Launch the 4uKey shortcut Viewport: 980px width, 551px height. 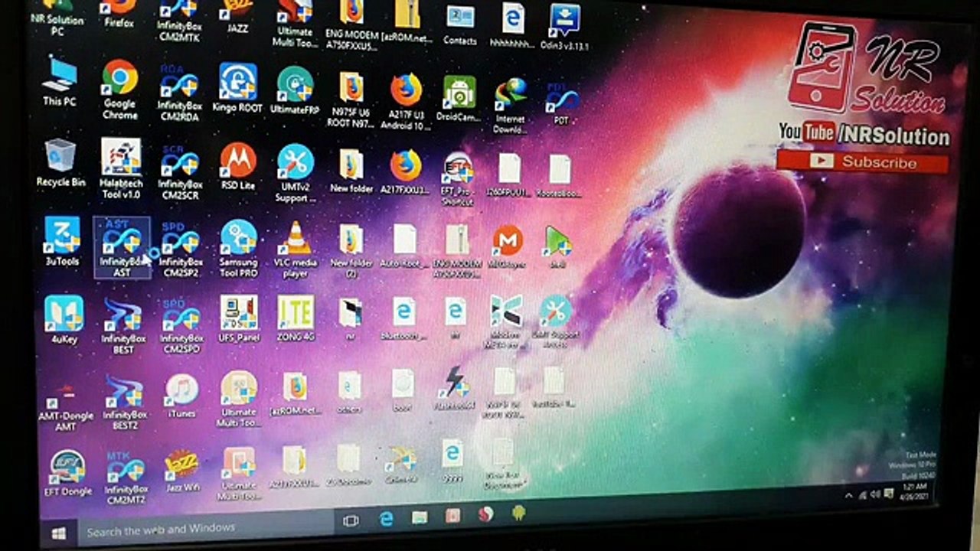pyautogui.click(x=64, y=320)
